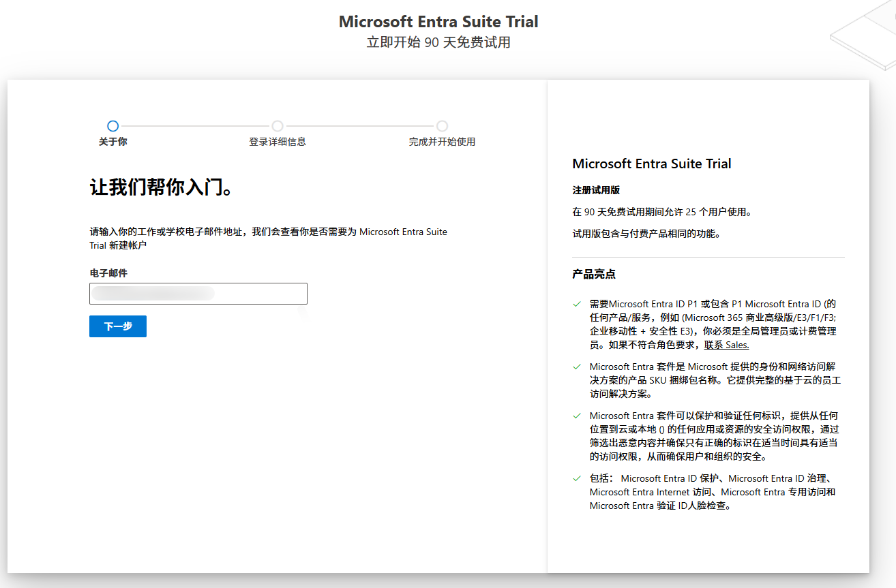Click the 登录详细信息 step circle
This screenshot has height=588, width=896.
[278, 126]
